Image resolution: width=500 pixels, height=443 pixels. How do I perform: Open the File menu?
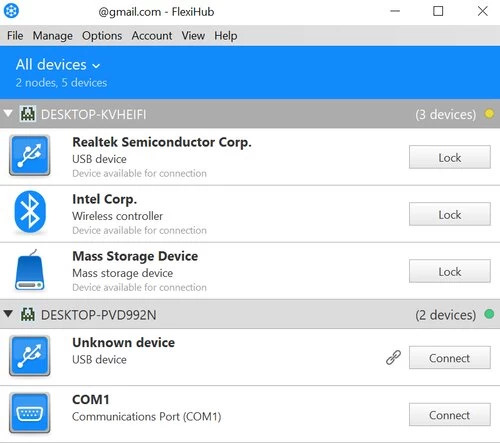pyautogui.click(x=15, y=36)
